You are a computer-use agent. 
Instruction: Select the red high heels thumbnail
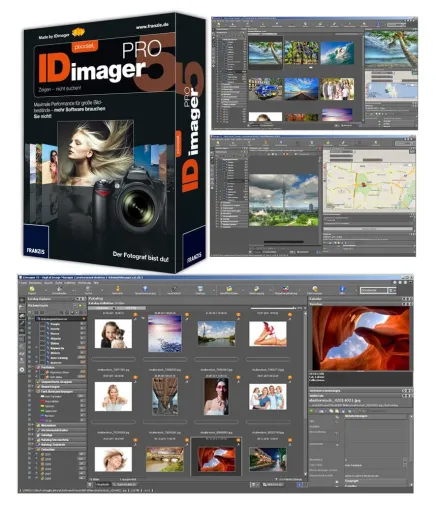pos(268,334)
